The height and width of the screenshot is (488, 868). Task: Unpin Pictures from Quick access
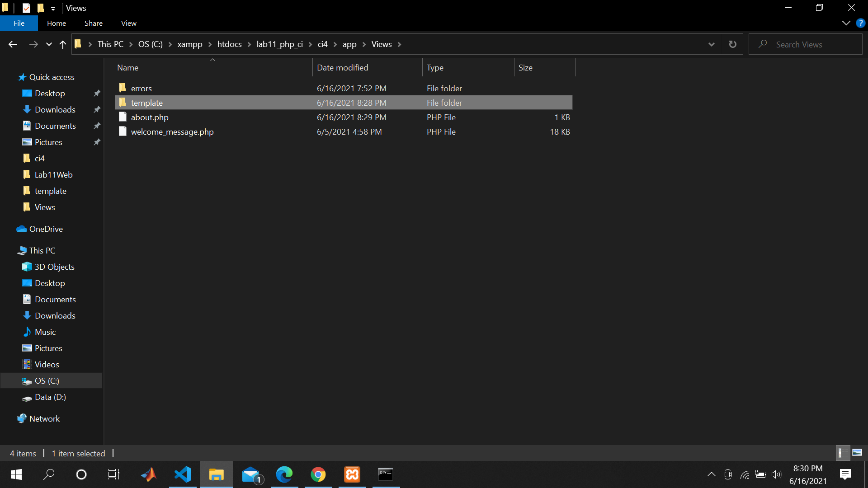[x=97, y=142]
